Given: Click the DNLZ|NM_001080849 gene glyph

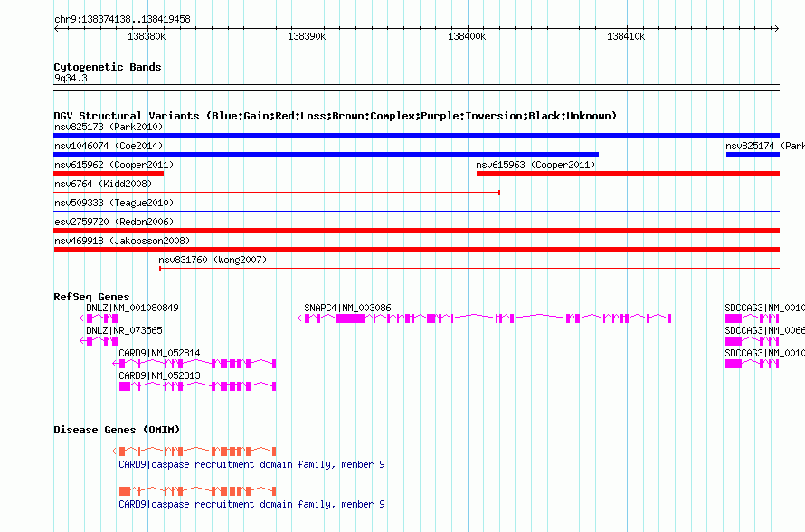Looking at the screenshot, I should coord(99,318).
